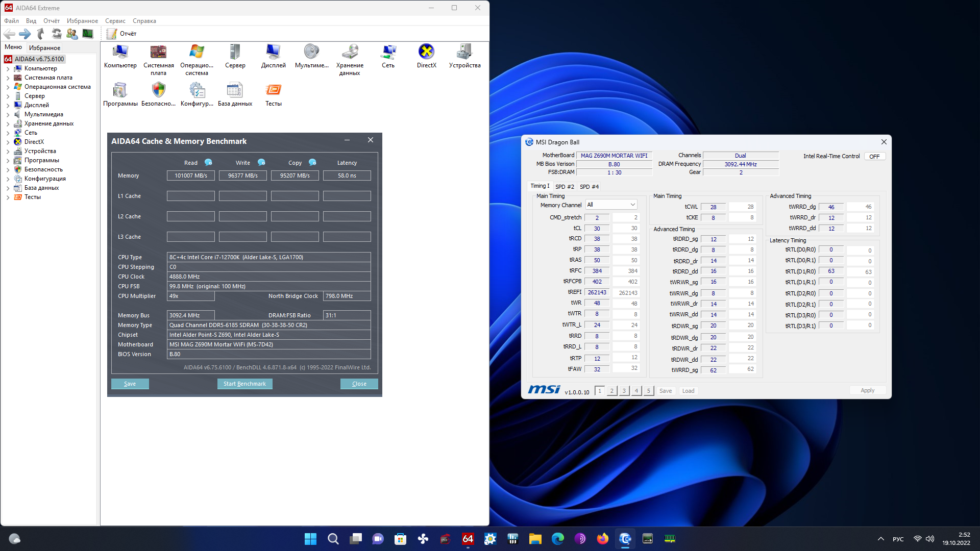Click the forward navigation arrow
The width and height of the screenshot is (980, 551).
pyautogui.click(x=24, y=34)
